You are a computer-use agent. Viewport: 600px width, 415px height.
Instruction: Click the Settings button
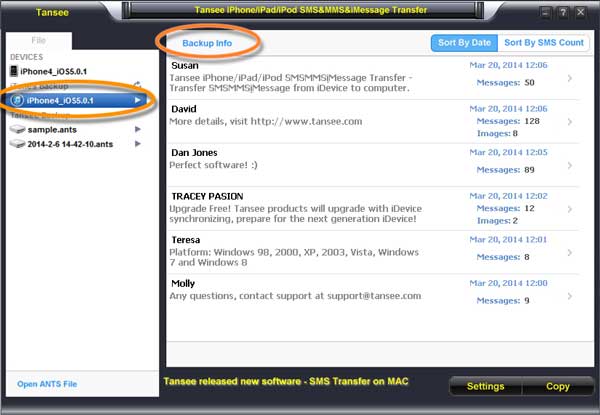[485, 386]
